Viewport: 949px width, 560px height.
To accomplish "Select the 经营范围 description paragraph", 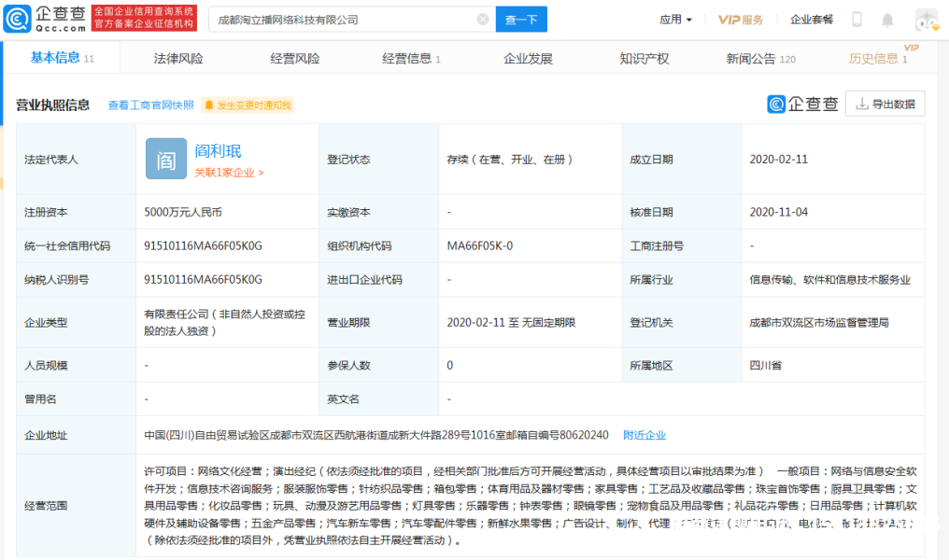I will [x=531, y=506].
